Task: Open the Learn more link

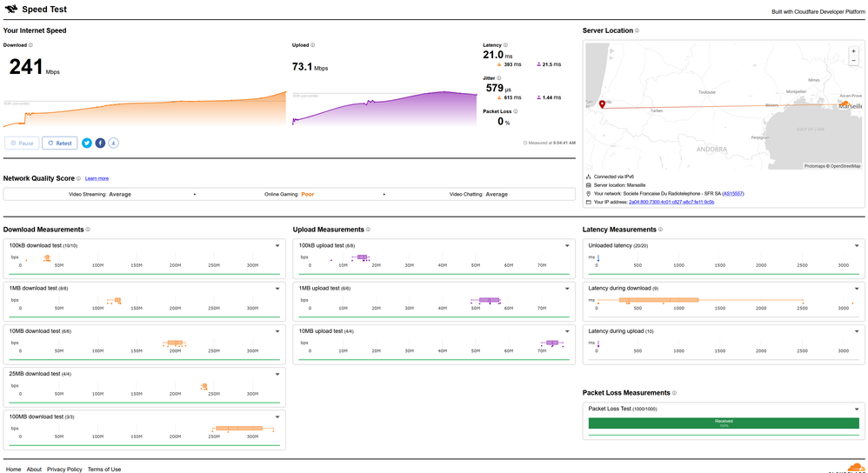Action: click(x=97, y=178)
